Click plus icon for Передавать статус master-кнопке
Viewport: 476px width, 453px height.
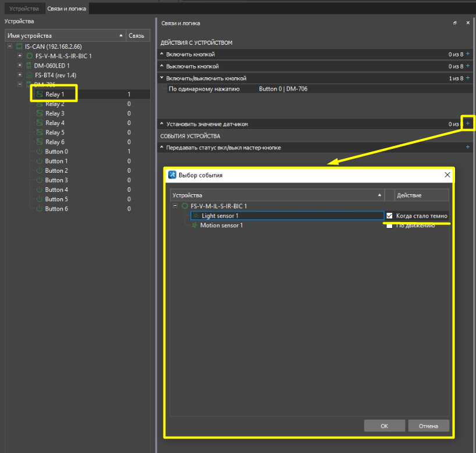pyautogui.click(x=468, y=148)
